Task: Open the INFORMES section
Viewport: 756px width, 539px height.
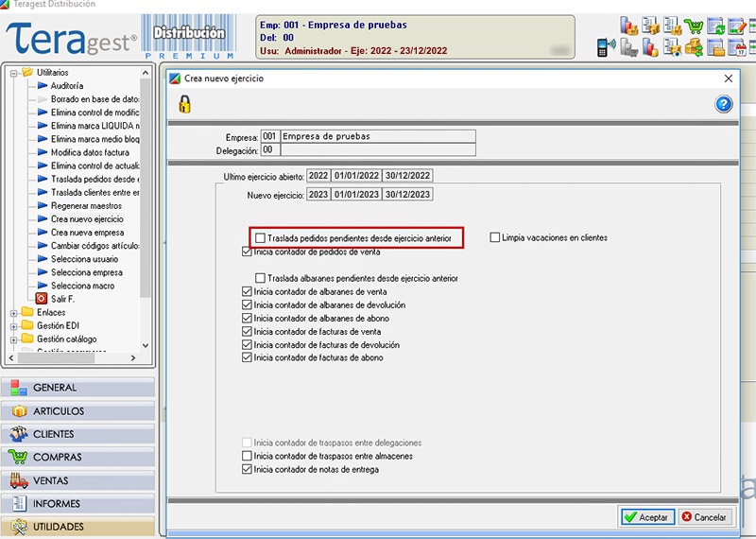Action: [x=78, y=503]
